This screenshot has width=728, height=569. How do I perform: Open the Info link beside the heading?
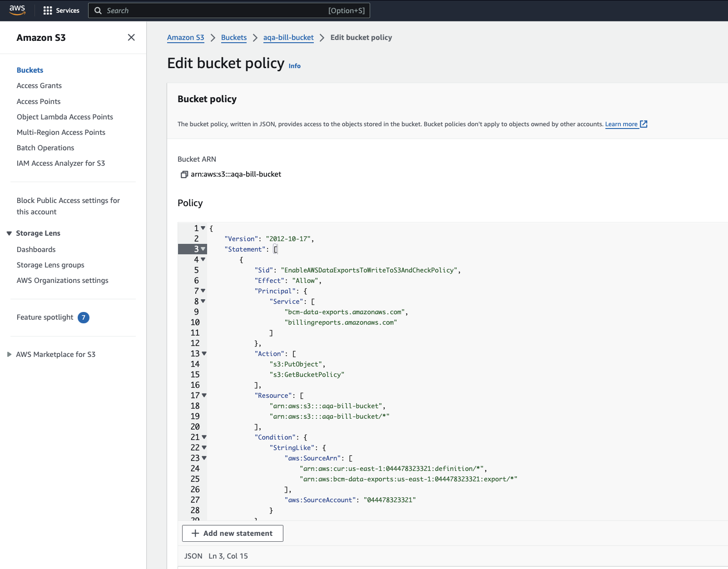pyautogui.click(x=295, y=66)
